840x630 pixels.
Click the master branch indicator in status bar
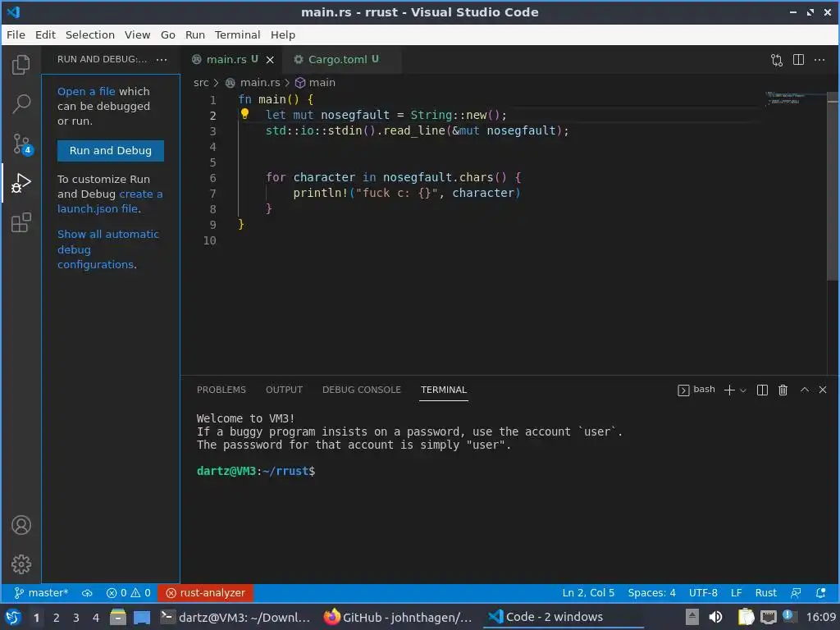[41, 593]
